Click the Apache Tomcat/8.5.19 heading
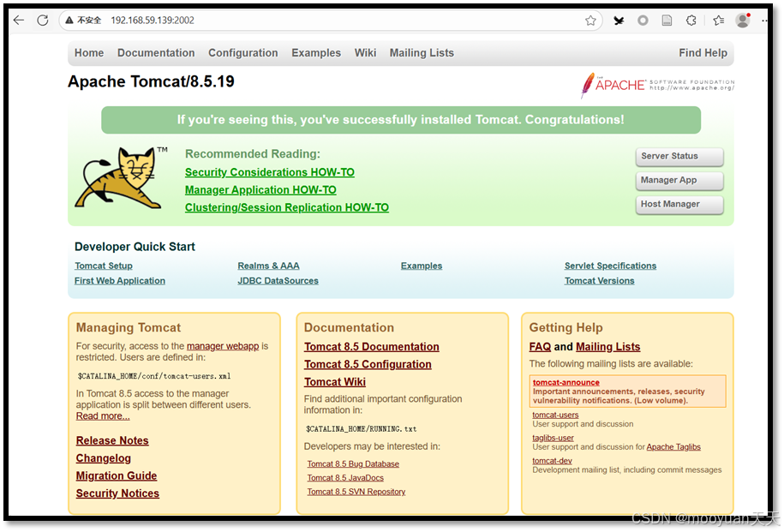The height and width of the screenshot is (532, 784). (151, 81)
